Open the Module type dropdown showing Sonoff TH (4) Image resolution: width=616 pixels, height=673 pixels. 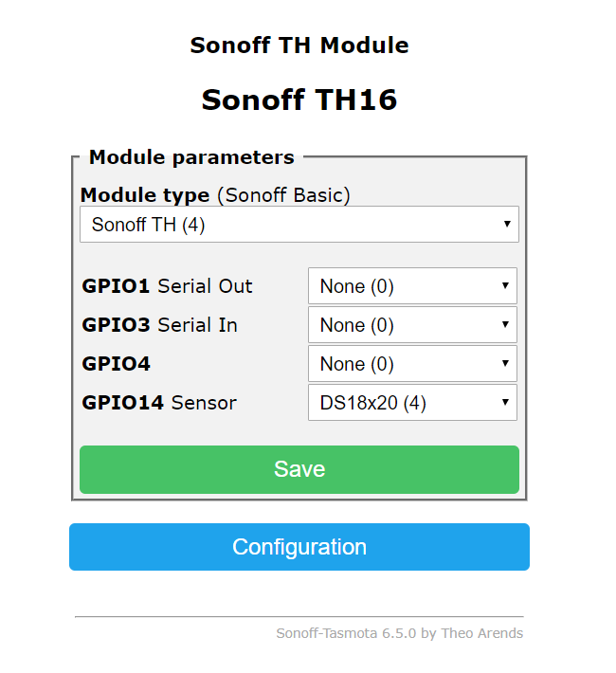coord(299,224)
